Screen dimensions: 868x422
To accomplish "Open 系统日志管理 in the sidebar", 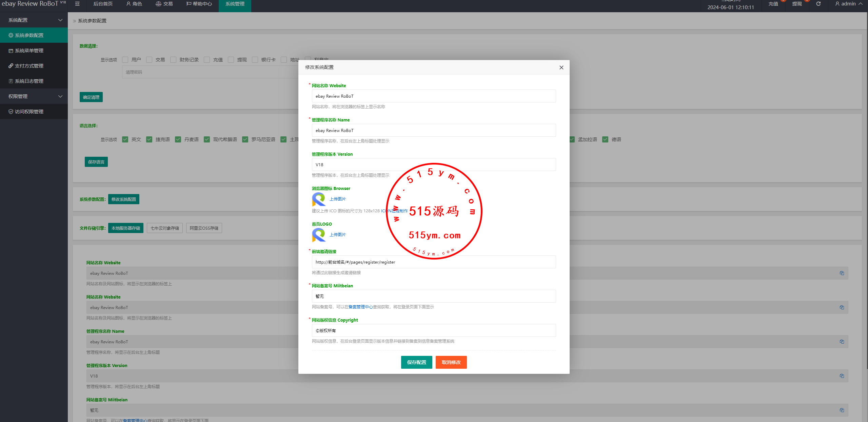I will [29, 81].
